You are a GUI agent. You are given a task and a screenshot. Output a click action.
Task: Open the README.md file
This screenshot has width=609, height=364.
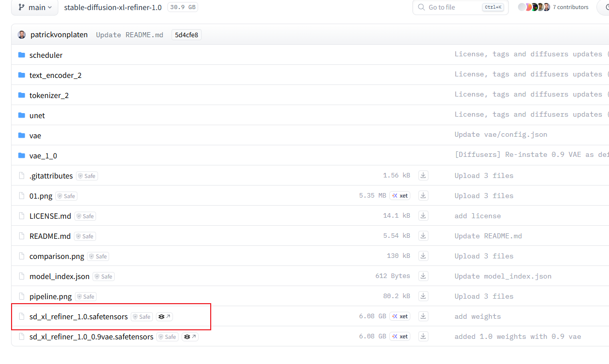50,236
